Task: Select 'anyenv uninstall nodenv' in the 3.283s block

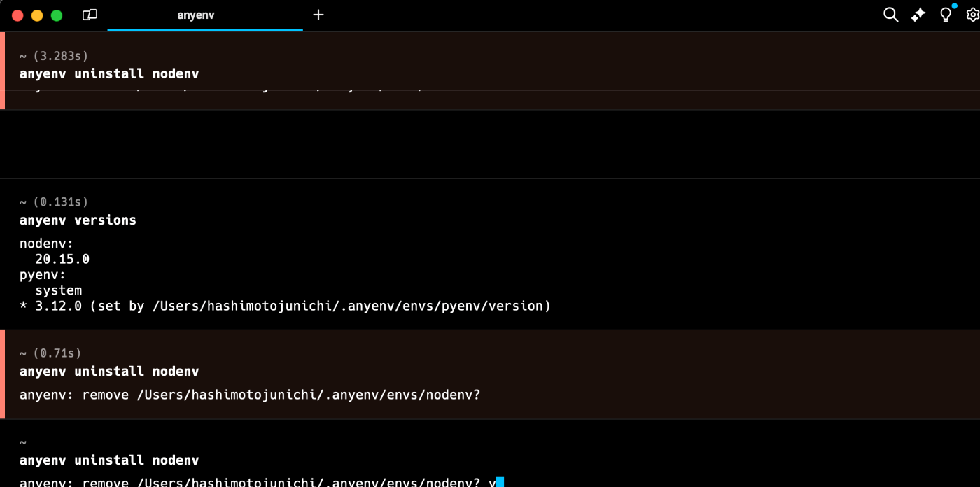Action: pyautogui.click(x=109, y=73)
